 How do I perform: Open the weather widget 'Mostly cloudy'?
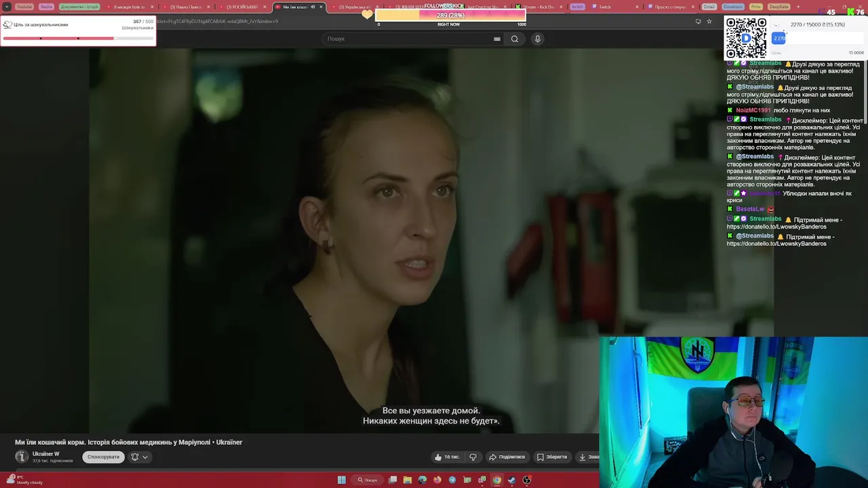pos(26,480)
